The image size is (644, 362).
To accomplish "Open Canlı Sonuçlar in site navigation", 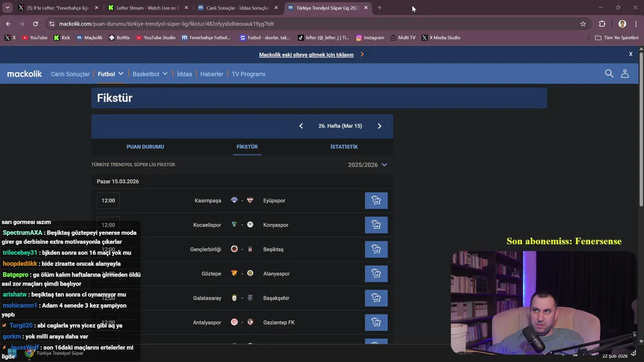I will pos(70,74).
